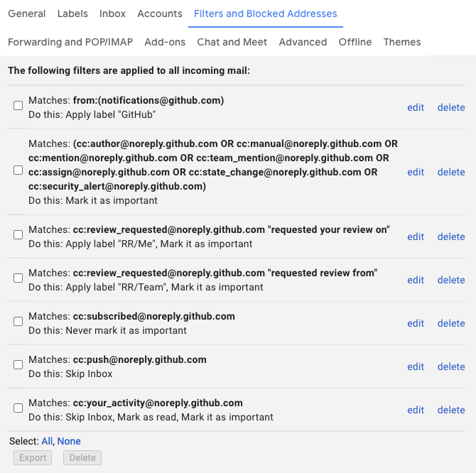Select All filters link
This screenshot has height=473, width=476.
pos(47,441)
